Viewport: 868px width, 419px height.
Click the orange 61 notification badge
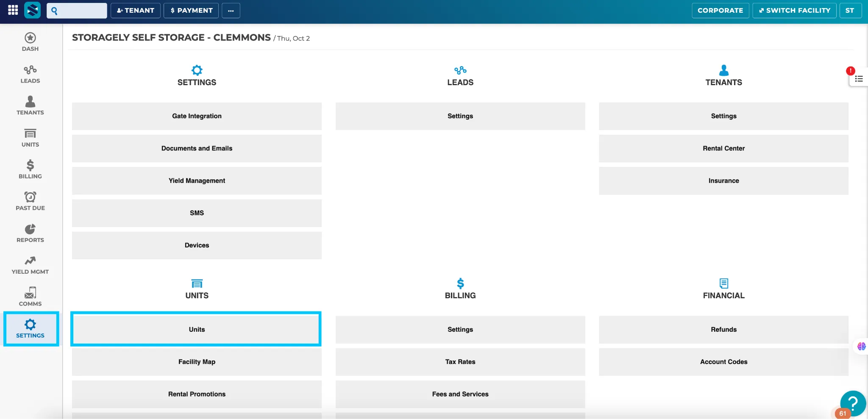[843, 413]
